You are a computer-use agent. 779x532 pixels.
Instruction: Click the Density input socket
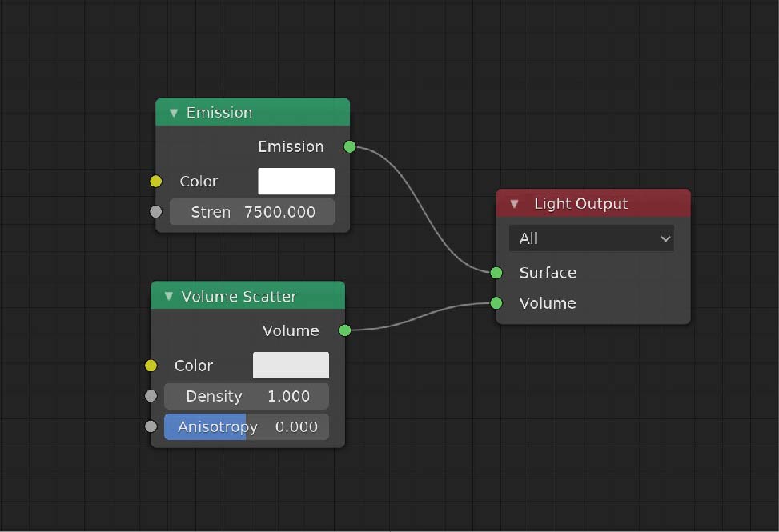coord(151,396)
